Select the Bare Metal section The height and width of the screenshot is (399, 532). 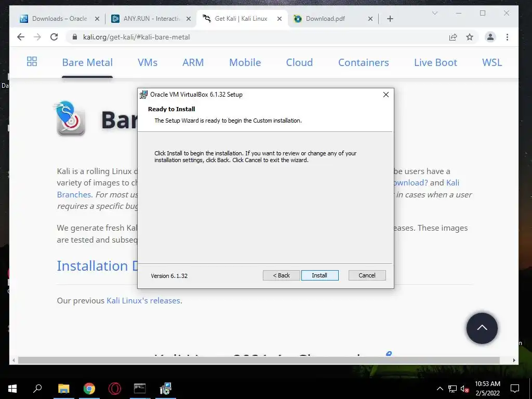(x=87, y=62)
